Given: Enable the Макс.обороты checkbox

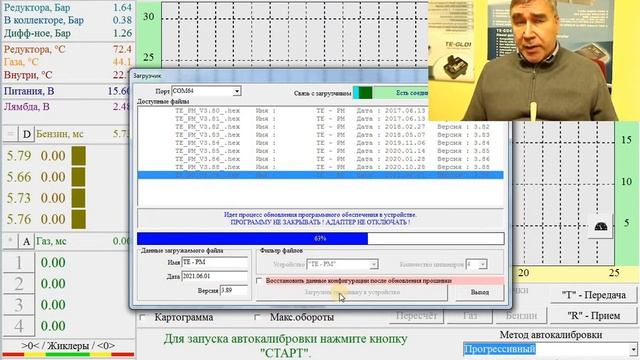Looking at the screenshot, I should pos(258,317).
